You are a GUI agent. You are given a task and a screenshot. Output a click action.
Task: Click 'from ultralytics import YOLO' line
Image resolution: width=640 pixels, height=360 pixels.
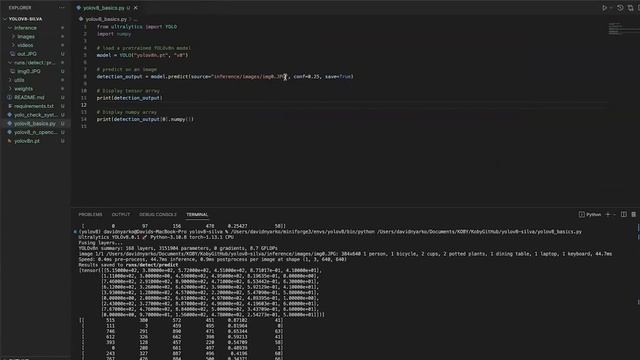point(137,27)
